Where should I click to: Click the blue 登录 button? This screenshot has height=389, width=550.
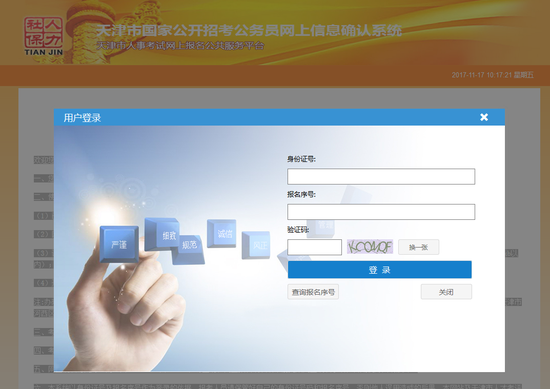pyautogui.click(x=380, y=270)
